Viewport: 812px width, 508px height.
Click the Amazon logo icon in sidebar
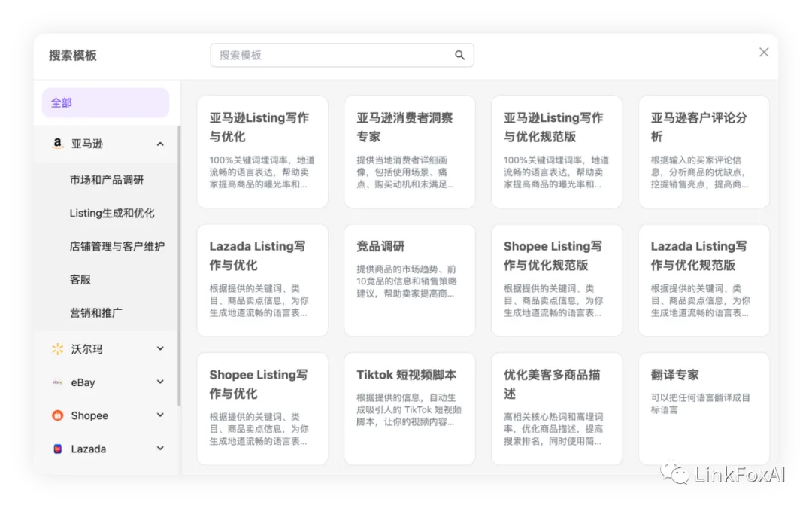coord(57,144)
